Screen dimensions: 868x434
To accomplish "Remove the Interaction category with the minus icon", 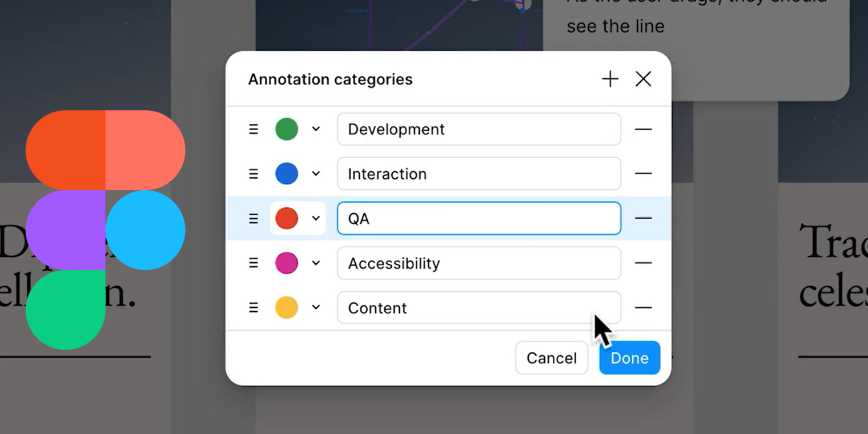I will [x=644, y=174].
